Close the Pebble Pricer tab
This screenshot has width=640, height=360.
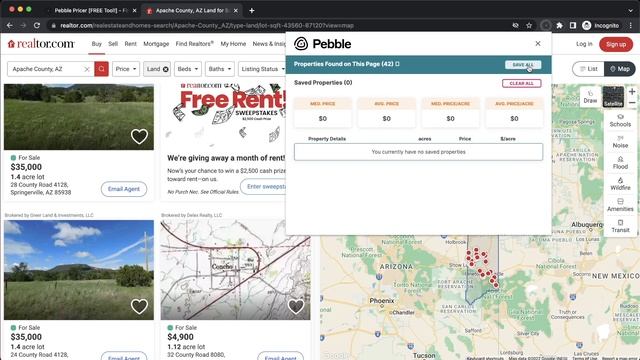[x=134, y=11]
